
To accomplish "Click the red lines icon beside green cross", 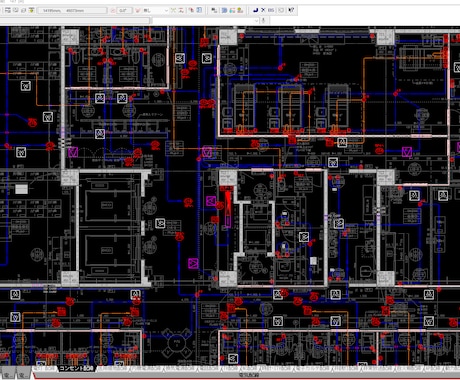I will click(181, 10).
